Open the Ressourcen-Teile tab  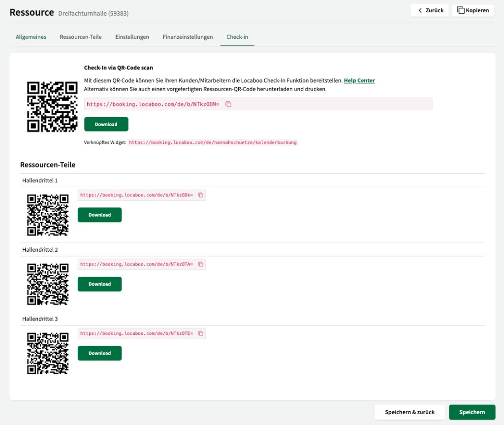tap(80, 36)
